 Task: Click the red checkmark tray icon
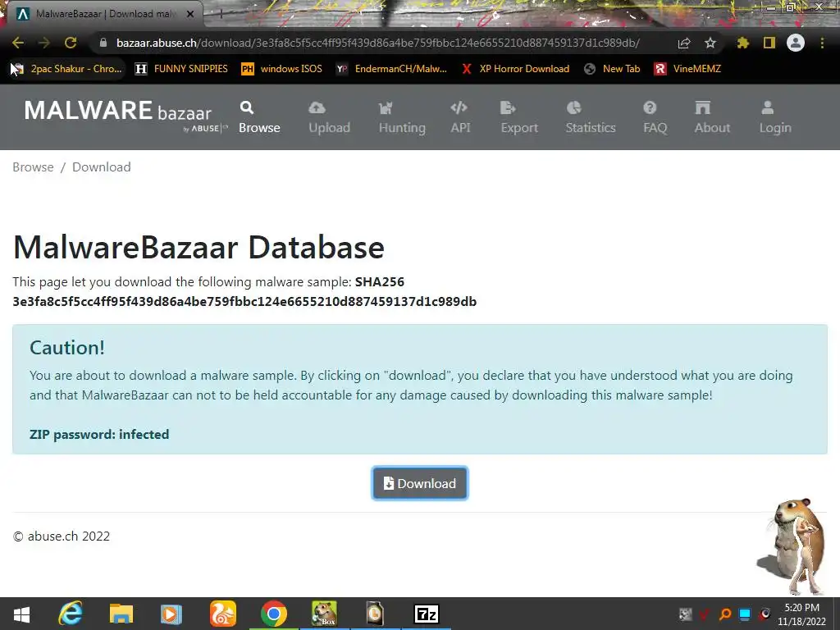(705, 614)
